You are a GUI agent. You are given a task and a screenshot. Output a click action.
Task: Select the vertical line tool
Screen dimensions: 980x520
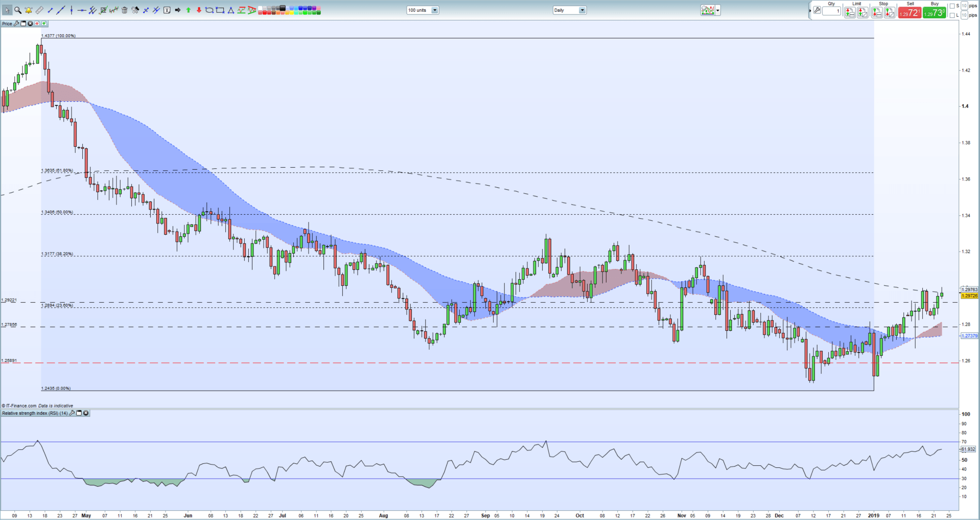(x=72, y=10)
